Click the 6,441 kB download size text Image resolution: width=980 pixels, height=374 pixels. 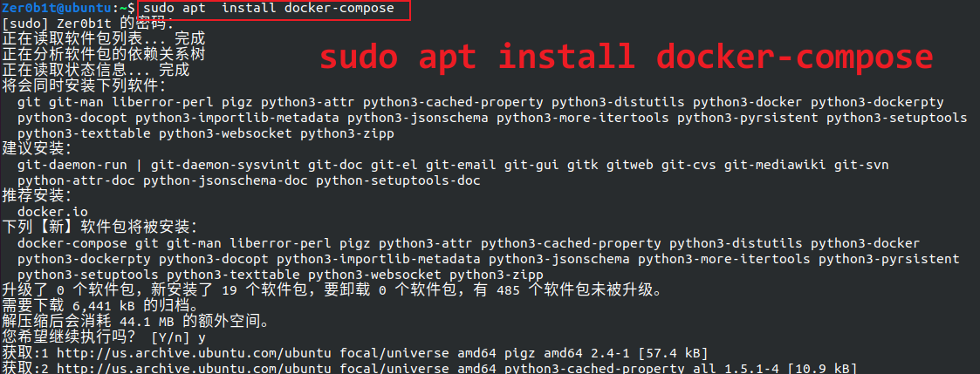click(x=105, y=307)
